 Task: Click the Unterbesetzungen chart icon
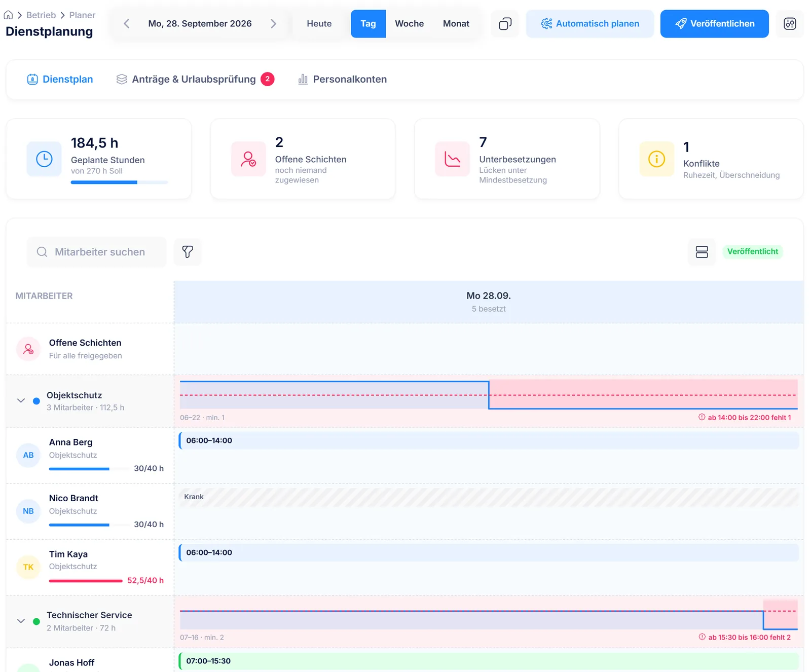452,159
